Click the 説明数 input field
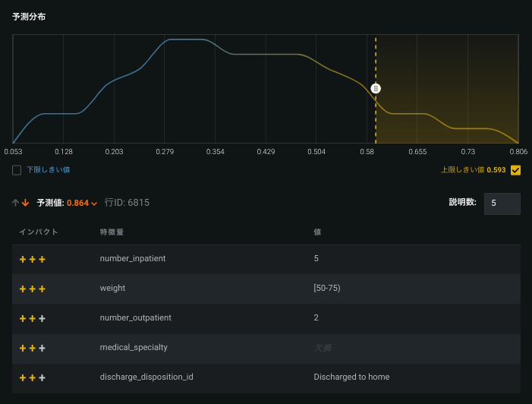 pyautogui.click(x=502, y=204)
